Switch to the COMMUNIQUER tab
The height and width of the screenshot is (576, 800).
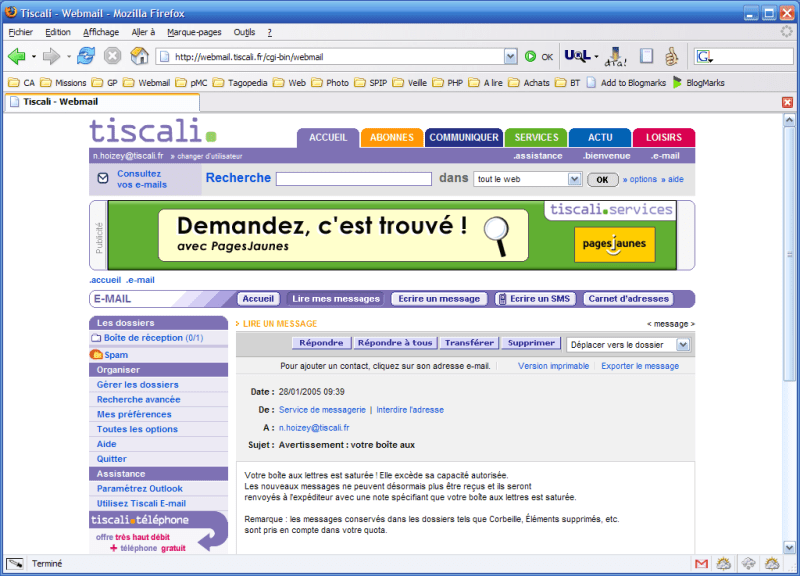click(464, 138)
